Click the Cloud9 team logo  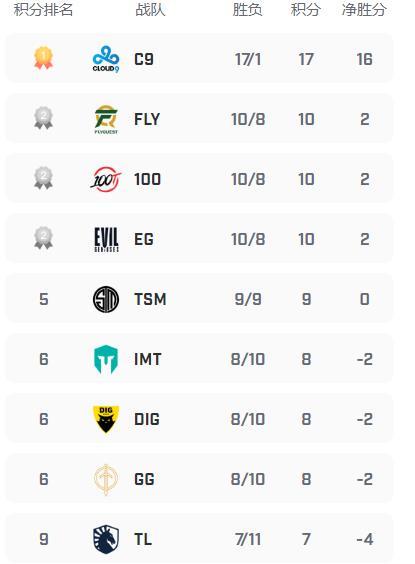pos(106,59)
